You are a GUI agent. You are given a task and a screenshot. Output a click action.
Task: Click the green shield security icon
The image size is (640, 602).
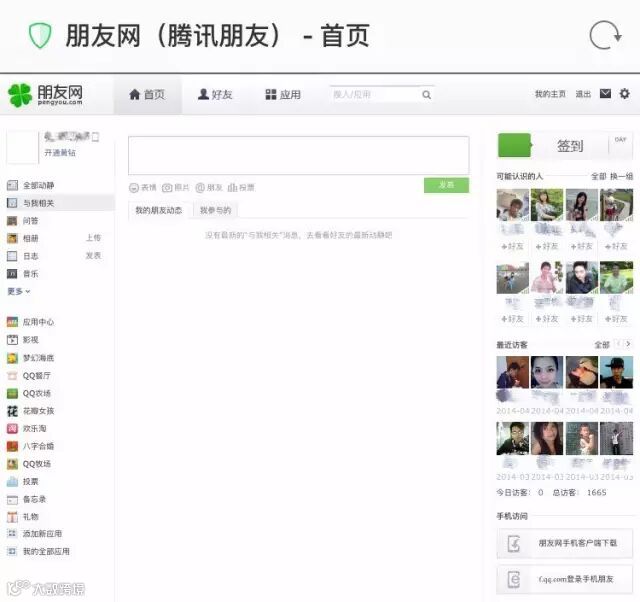[40, 36]
